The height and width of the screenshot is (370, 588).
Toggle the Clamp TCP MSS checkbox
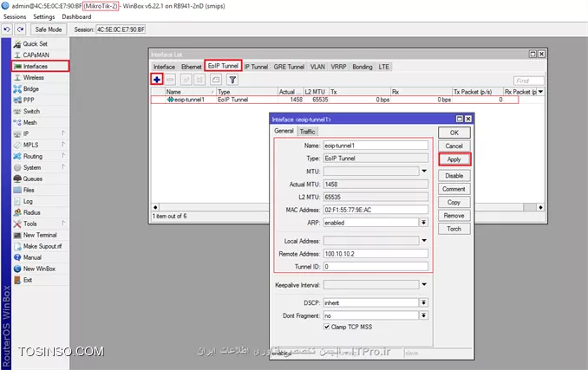[x=327, y=327]
